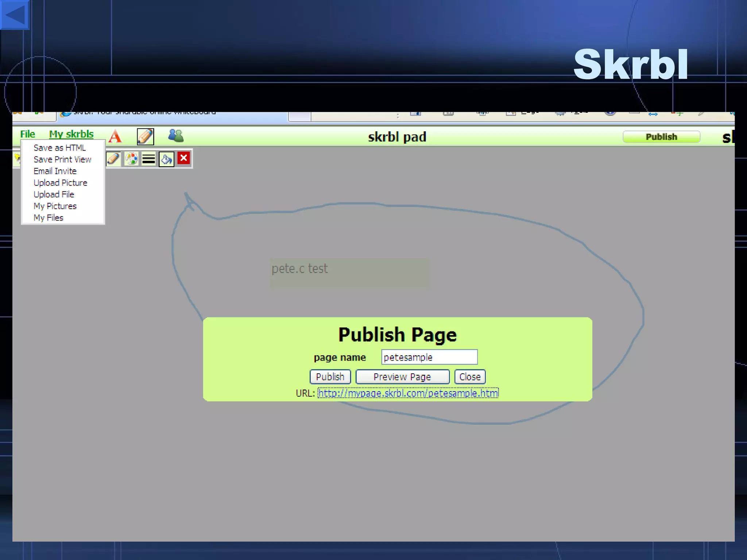Select the Email Invite menu entry
The height and width of the screenshot is (560, 747).
coord(55,171)
